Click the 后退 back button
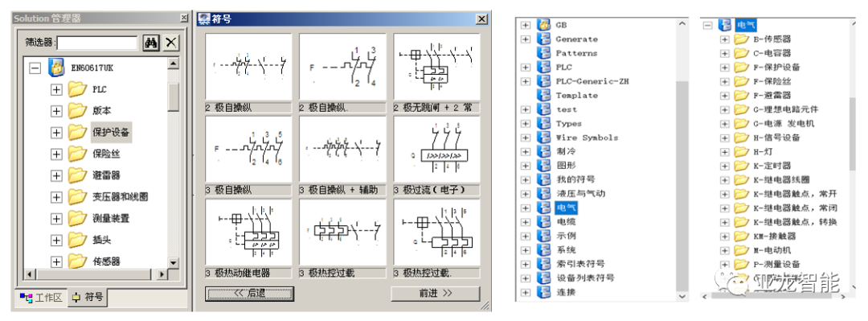 (x=249, y=294)
